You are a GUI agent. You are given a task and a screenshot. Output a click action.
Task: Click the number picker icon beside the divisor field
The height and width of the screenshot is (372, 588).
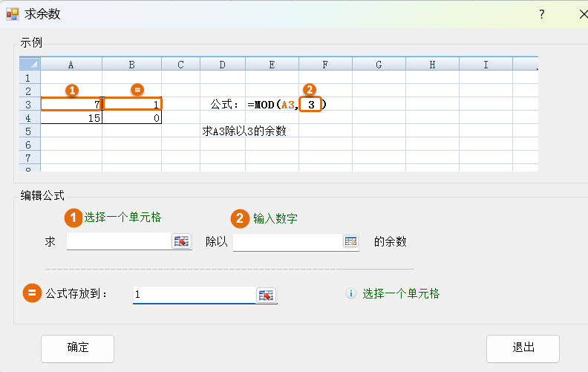(350, 241)
